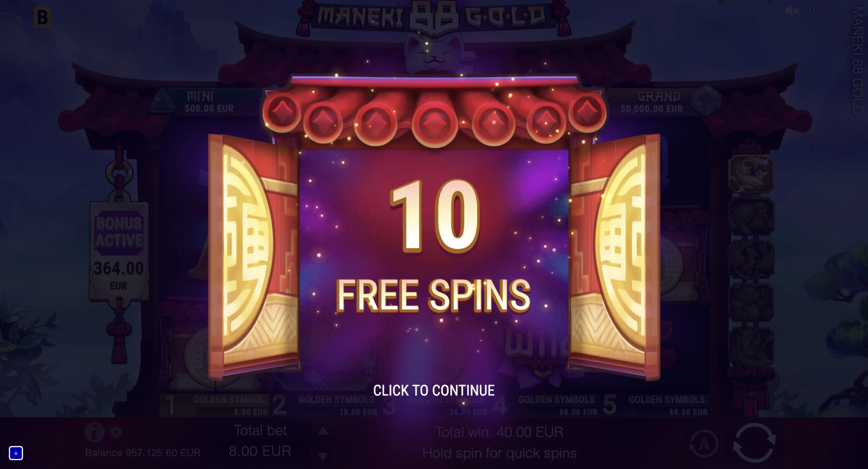868x469 pixels.
Task: Click the 'Click to continue' text
Action: (434, 390)
